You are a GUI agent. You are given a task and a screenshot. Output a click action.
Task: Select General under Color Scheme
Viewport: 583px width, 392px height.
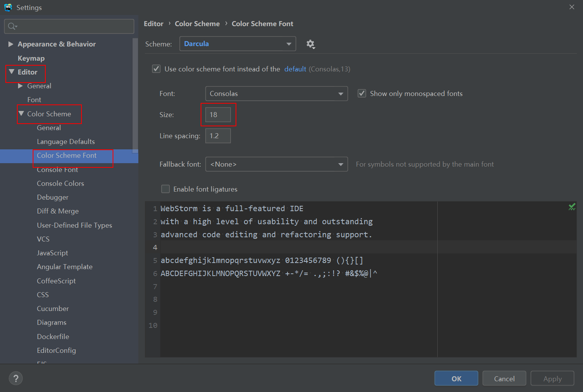[49, 128]
